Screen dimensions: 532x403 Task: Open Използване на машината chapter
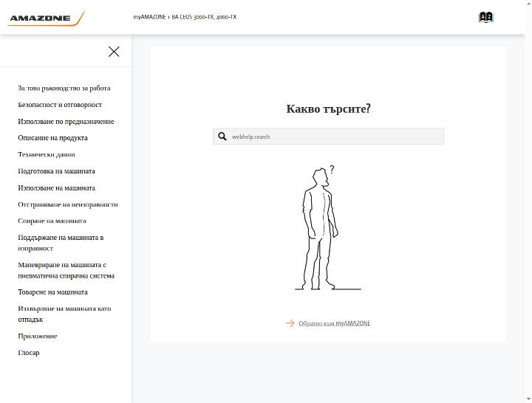(x=57, y=187)
